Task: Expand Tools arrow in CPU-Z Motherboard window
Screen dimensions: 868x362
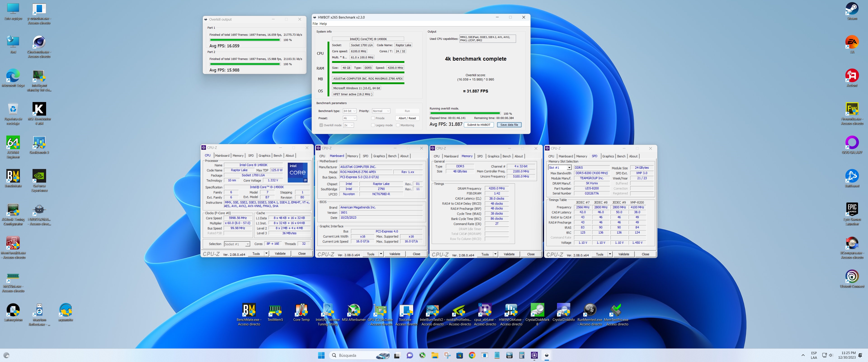Action: click(x=381, y=254)
